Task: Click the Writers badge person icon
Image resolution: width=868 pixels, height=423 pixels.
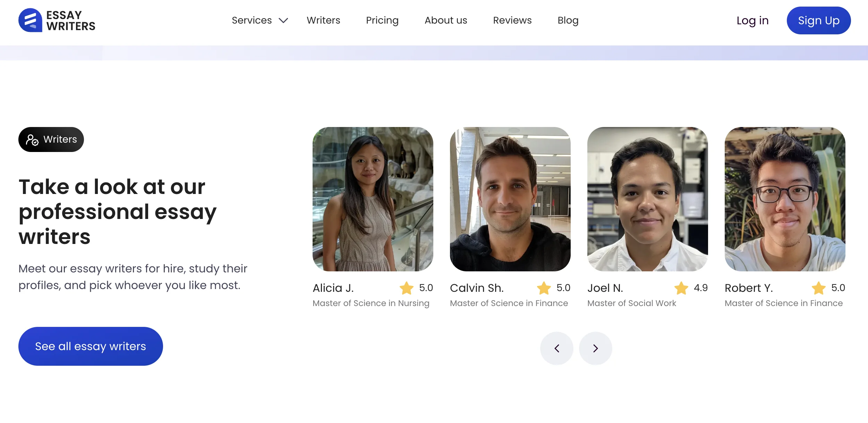Action: (x=32, y=140)
